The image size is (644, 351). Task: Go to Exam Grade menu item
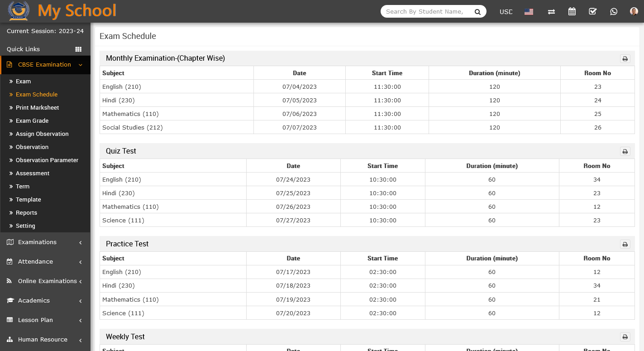point(32,121)
